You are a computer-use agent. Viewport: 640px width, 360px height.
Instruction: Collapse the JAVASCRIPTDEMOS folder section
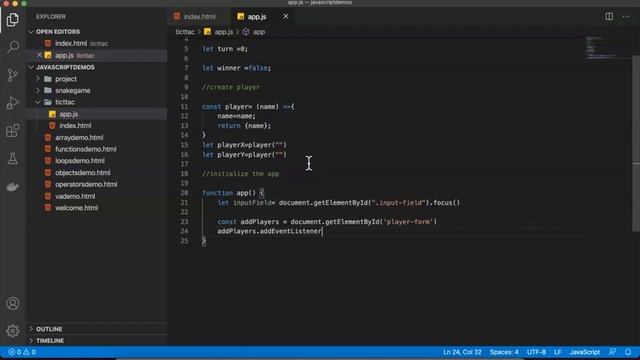pos(65,67)
